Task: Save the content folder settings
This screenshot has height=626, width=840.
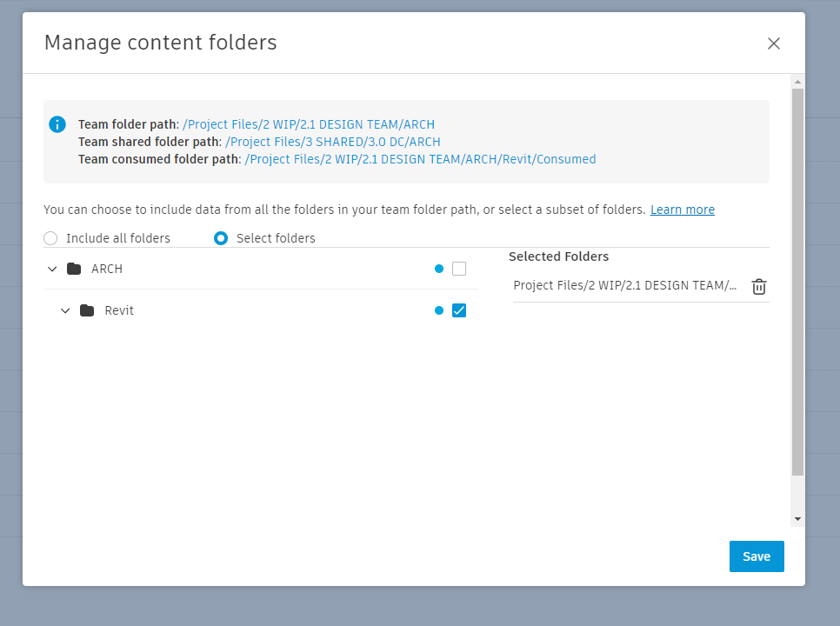Action: tap(756, 556)
